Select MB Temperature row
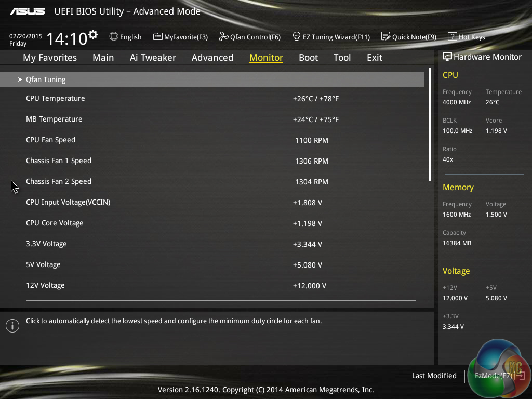The image size is (532, 399). pos(212,119)
